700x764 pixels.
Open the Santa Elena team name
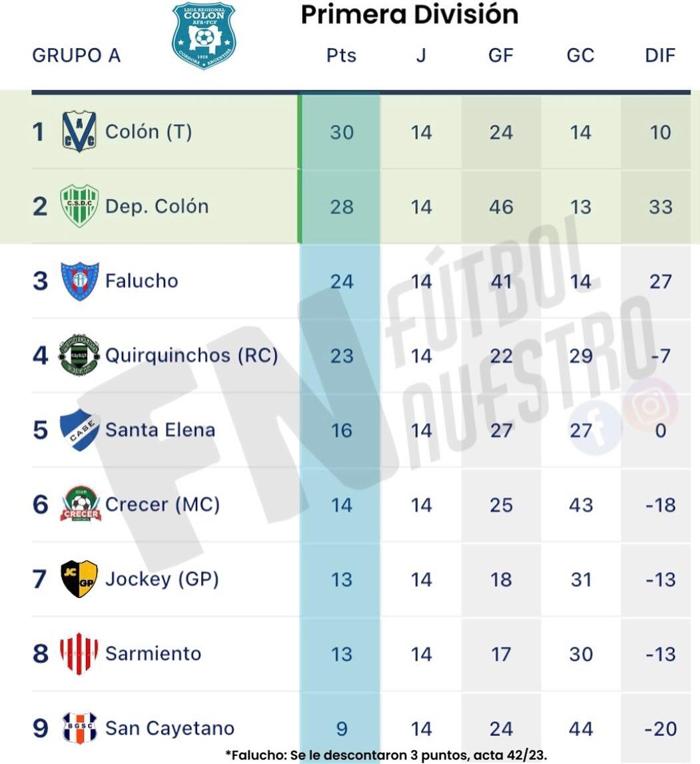pyautogui.click(x=160, y=430)
